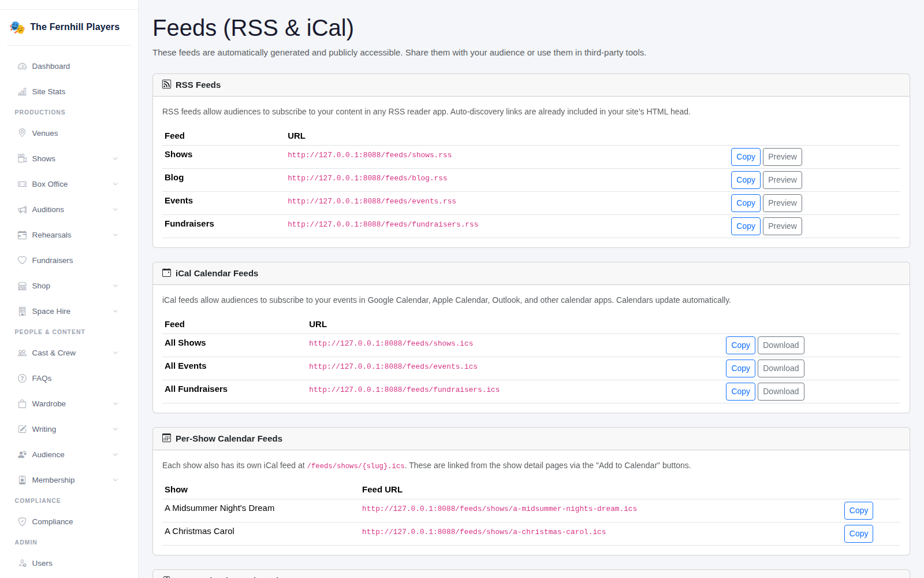Expand the Shows submenu chevron
Viewport: 924px width, 578px height.
(x=115, y=158)
